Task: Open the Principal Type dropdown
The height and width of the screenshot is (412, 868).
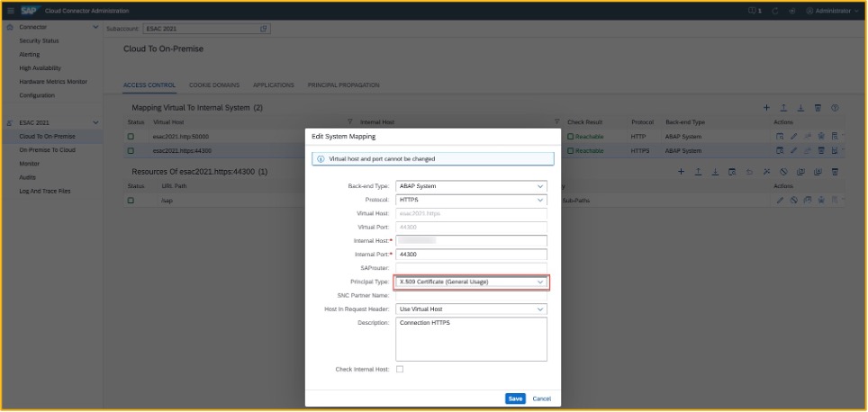Action: tap(540, 282)
